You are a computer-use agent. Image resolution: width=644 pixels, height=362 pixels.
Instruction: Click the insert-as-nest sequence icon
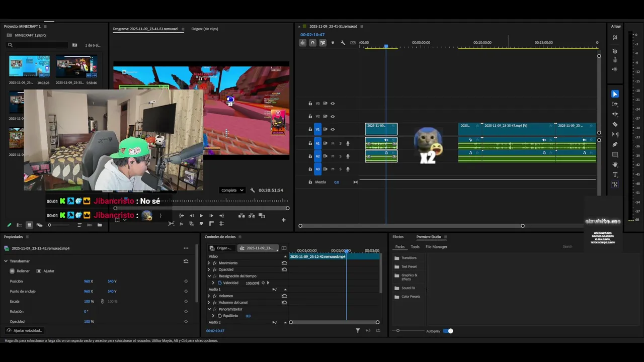tap(302, 43)
